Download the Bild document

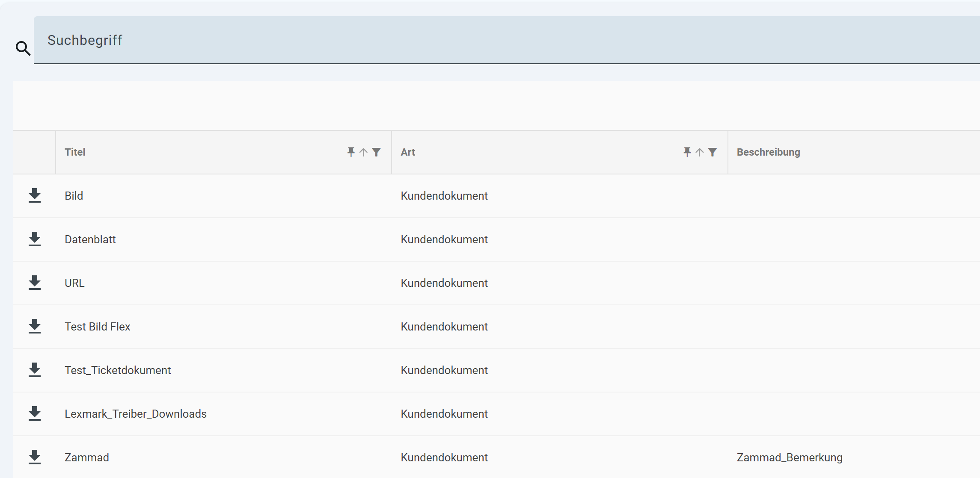35,195
